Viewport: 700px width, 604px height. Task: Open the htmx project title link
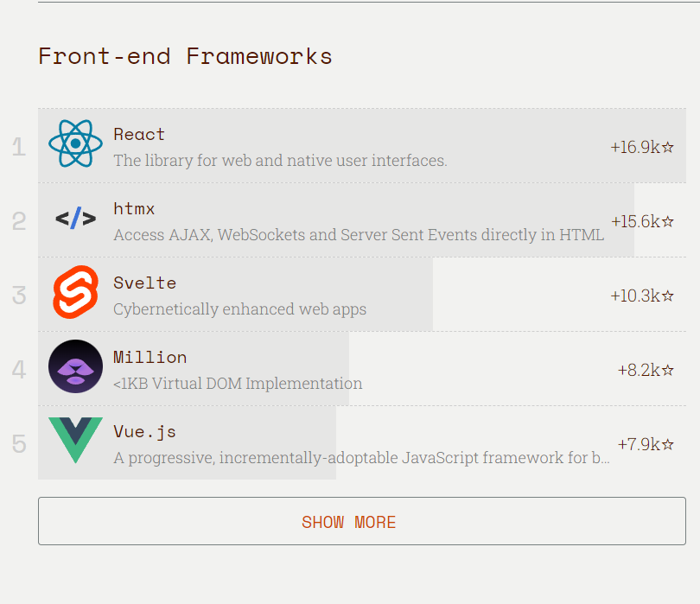tap(134, 208)
